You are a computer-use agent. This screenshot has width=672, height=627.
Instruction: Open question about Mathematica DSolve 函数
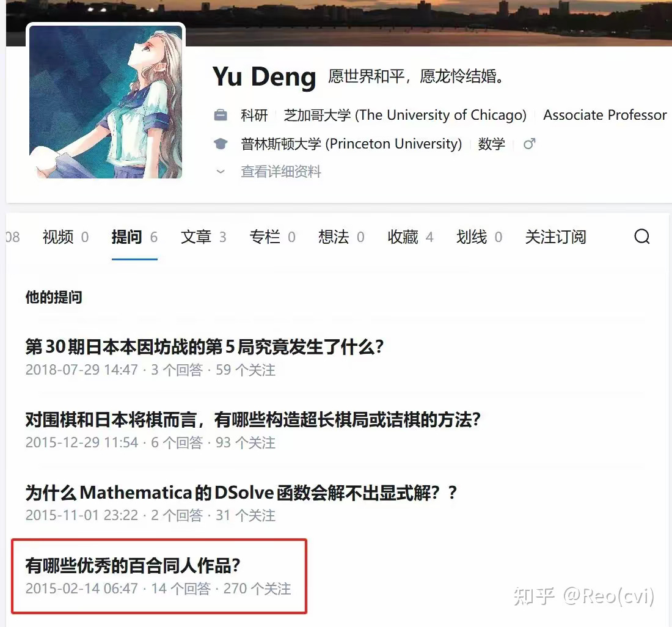point(241,493)
